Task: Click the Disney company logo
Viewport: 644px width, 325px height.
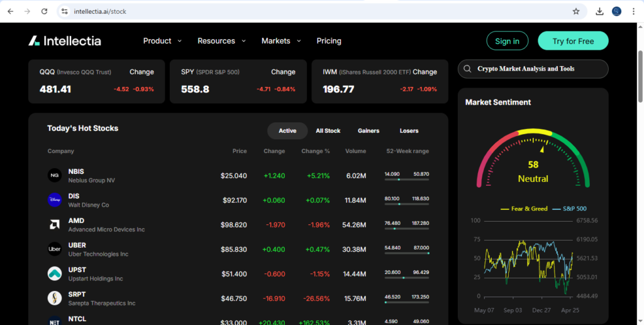Action: (x=55, y=200)
